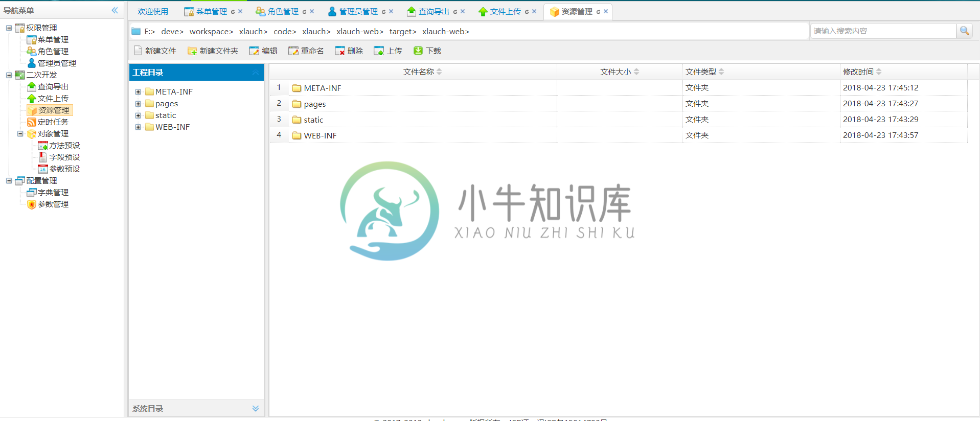Click the 角色管理 users icon in the sidebar

pos(32,51)
